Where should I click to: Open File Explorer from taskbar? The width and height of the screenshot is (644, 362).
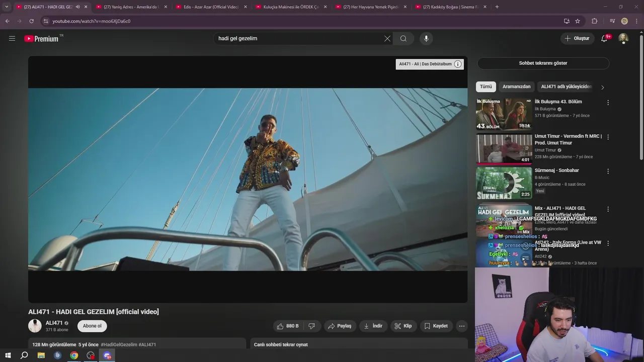click(x=41, y=355)
